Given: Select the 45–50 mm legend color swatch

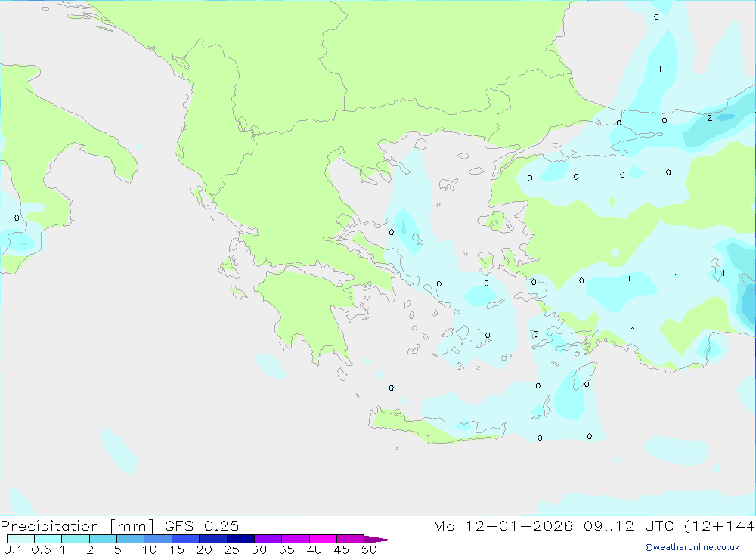Looking at the screenshot, I should click(x=351, y=539).
